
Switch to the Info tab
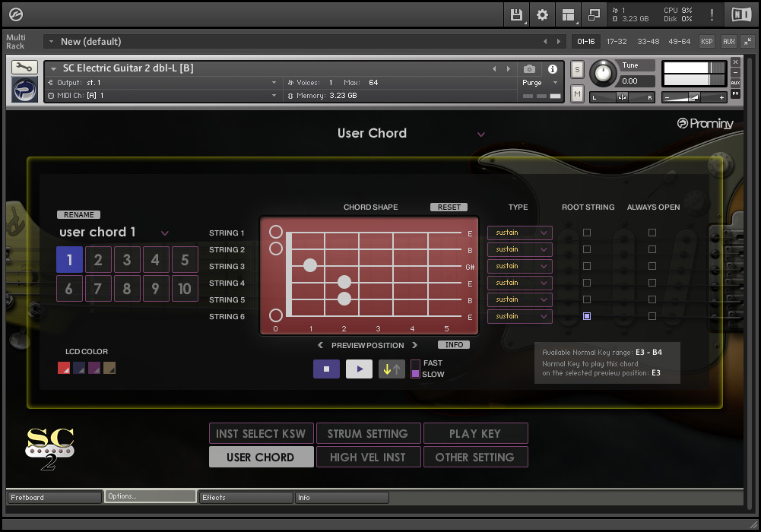click(x=341, y=498)
